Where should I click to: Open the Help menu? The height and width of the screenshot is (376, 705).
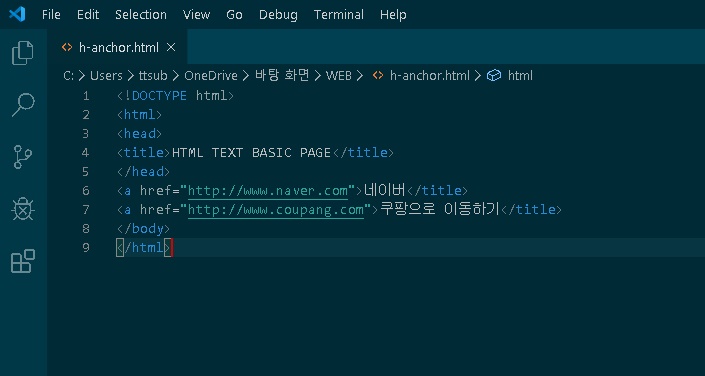click(393, 15)
